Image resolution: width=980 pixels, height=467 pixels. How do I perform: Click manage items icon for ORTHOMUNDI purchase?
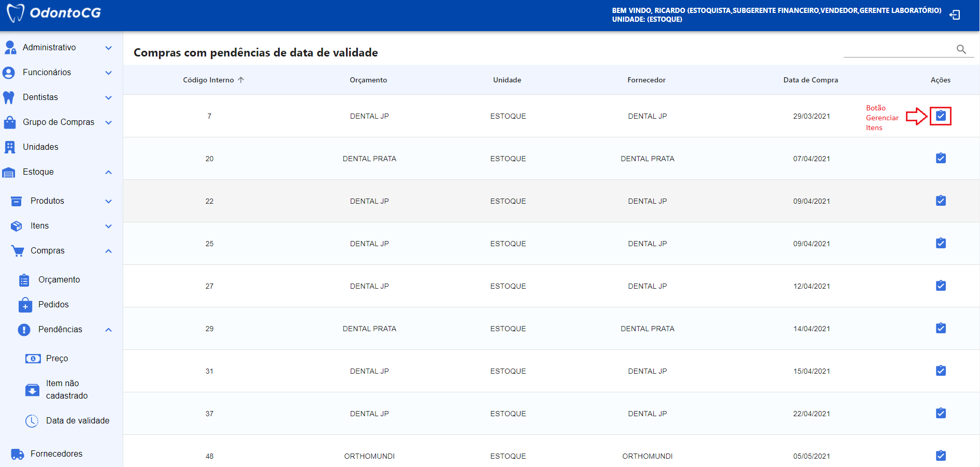(x=941, y=456)
